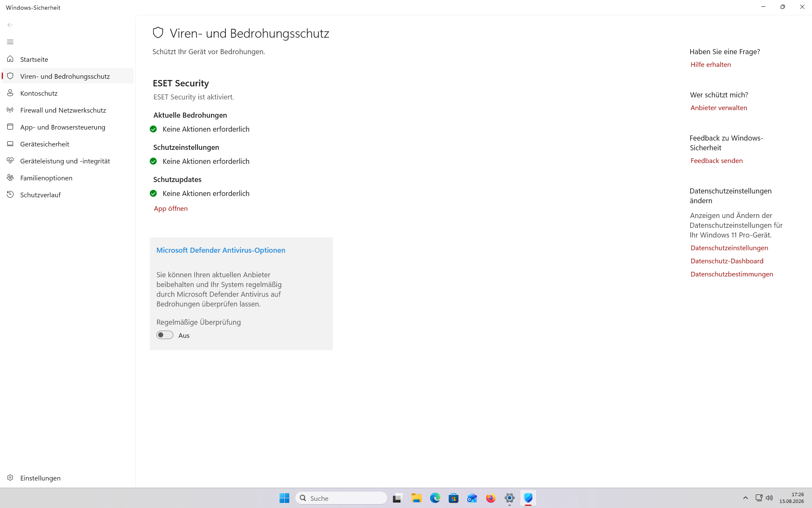
Task: Click the Geräteleistung heart icon
Action: pyautogui.click(x=10, y=160)
